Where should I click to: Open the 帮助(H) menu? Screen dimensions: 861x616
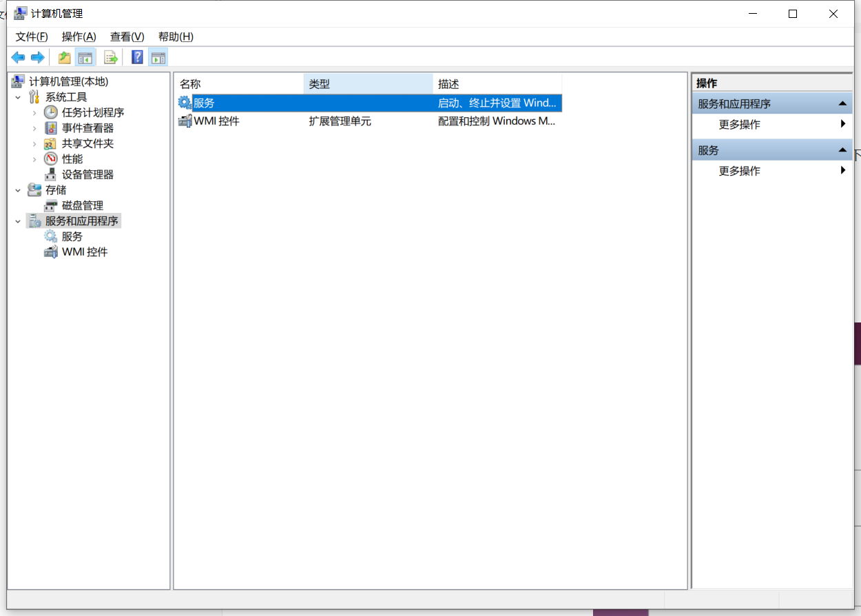pyautogui.click(x=176, y=37)
